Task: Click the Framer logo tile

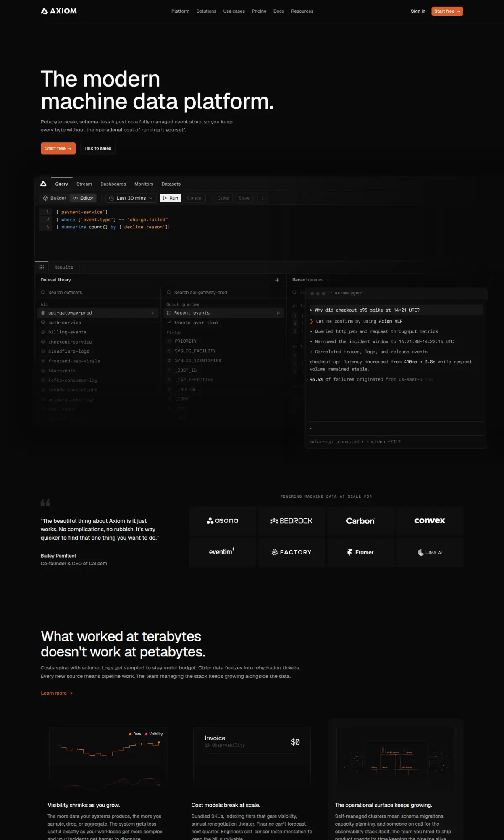Action: (x=361, y=552)
